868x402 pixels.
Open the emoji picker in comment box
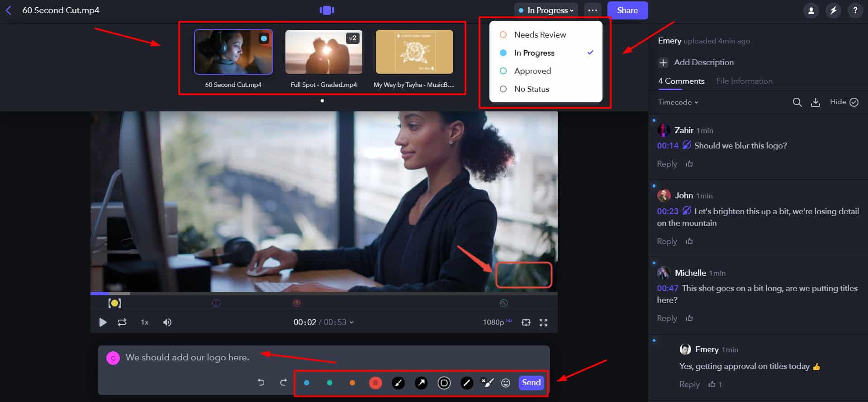point(506,383)
